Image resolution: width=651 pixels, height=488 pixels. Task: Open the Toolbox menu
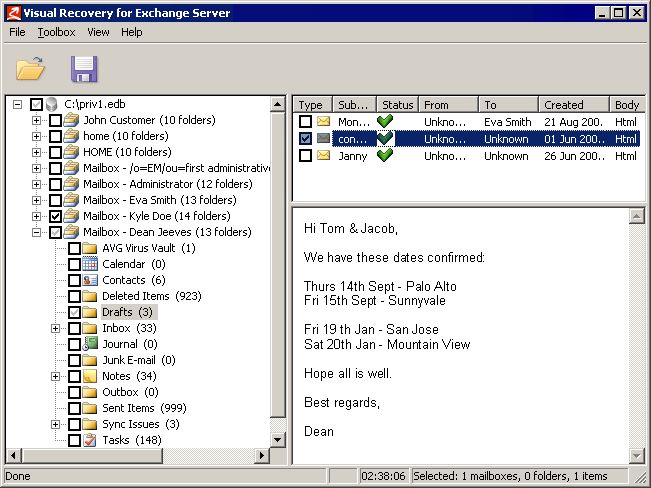pos(56,32)
